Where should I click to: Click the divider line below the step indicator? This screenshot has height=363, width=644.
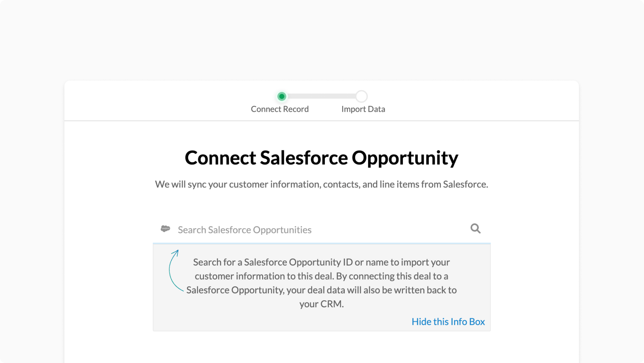[x=322, y=121]
